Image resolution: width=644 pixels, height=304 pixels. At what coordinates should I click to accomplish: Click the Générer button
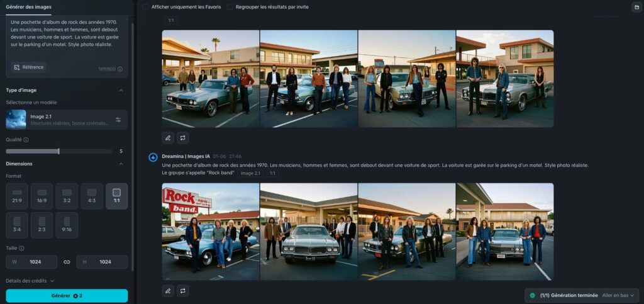(67, 295)
